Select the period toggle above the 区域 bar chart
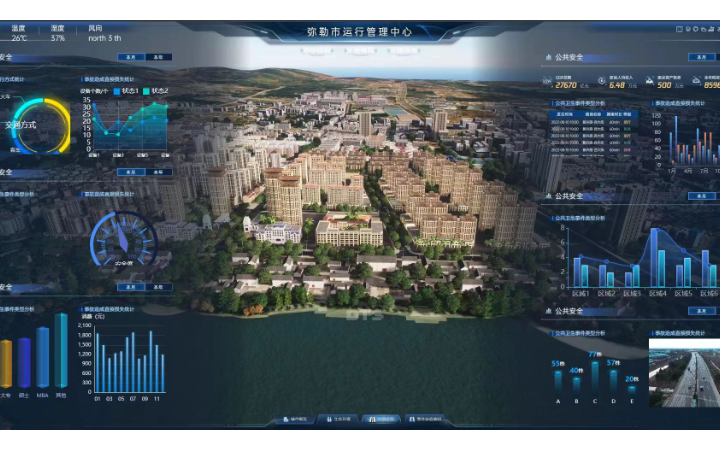This screenshot has height=450, width=720. click(702, 196)
